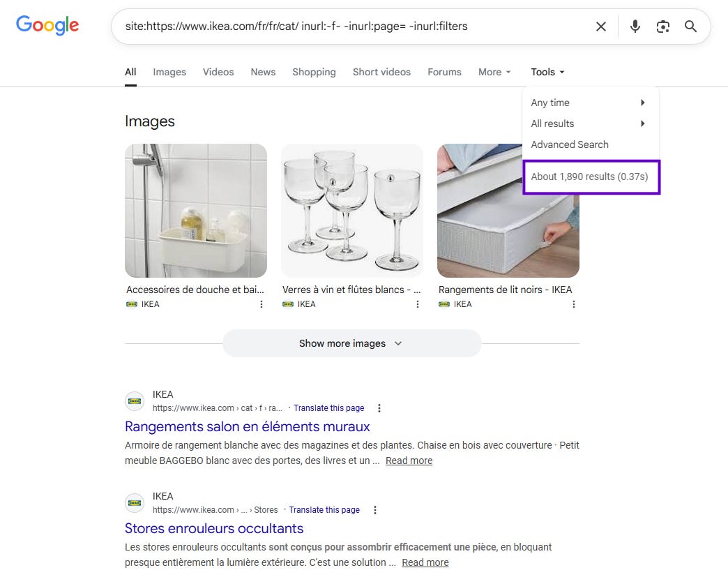Viewport: 728px width, 584px height.
Task: Open the wine glasses image thumbnail
Action: 352,211
